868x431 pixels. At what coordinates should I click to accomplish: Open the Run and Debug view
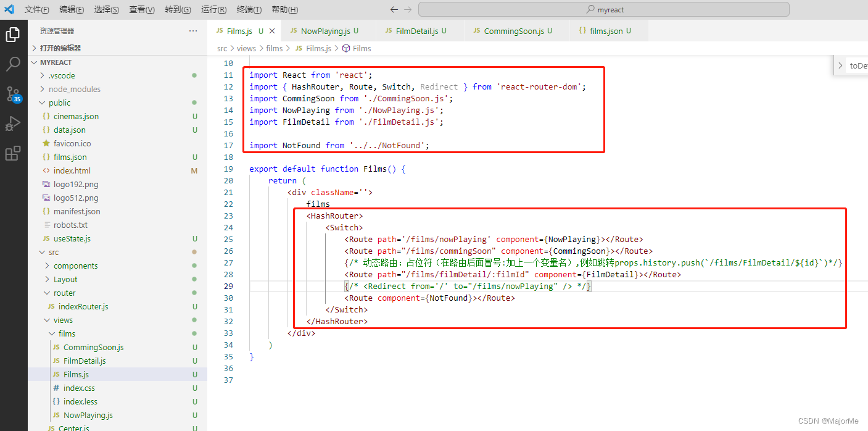click(x=13, y=123)
